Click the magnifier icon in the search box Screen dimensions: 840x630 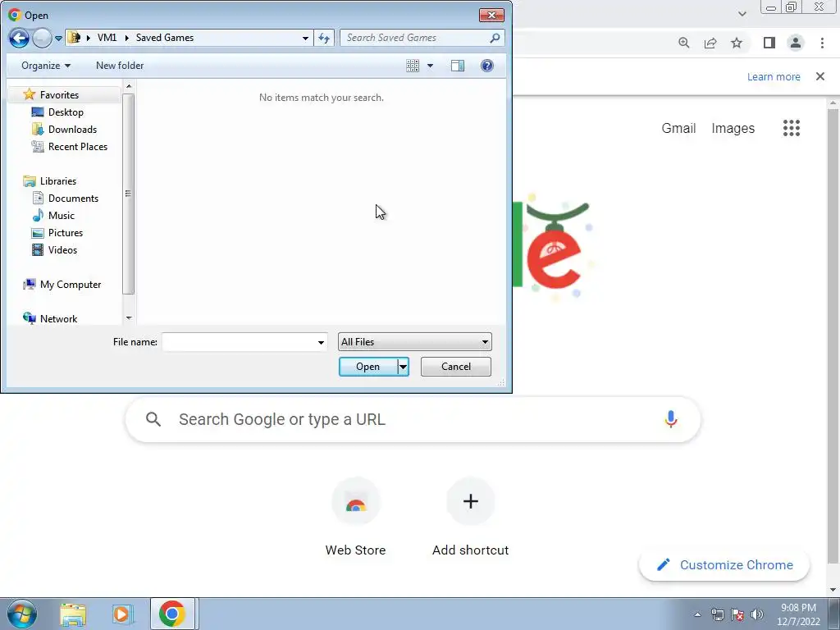coord(495,38)
